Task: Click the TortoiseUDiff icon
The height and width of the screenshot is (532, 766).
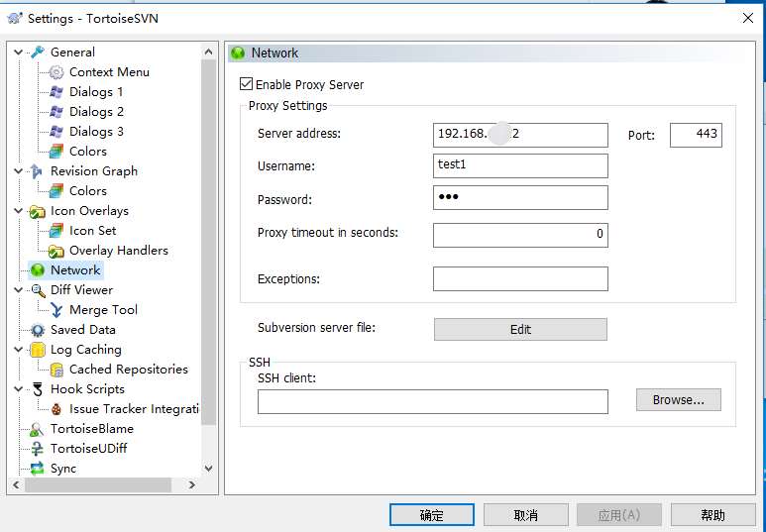Action: pyautogui.click(x=37, y=449)
